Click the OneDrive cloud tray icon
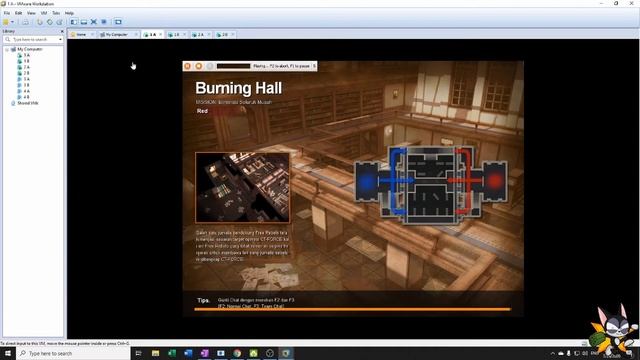The height and width of the screenshot is (360, 640). [561, 353]
